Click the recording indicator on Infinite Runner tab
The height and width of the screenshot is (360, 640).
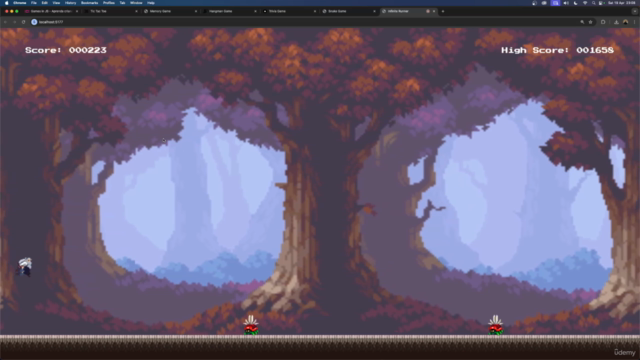(428, 11)
